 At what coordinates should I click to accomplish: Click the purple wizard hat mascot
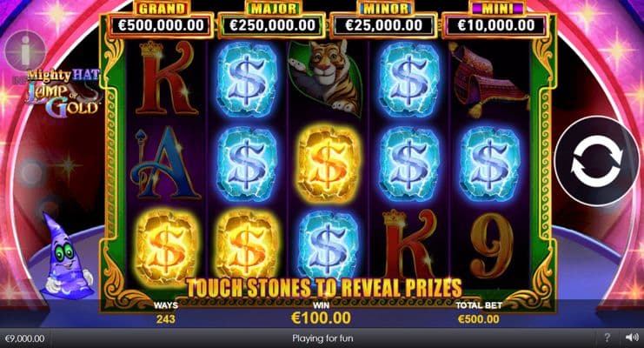(67, 256)
